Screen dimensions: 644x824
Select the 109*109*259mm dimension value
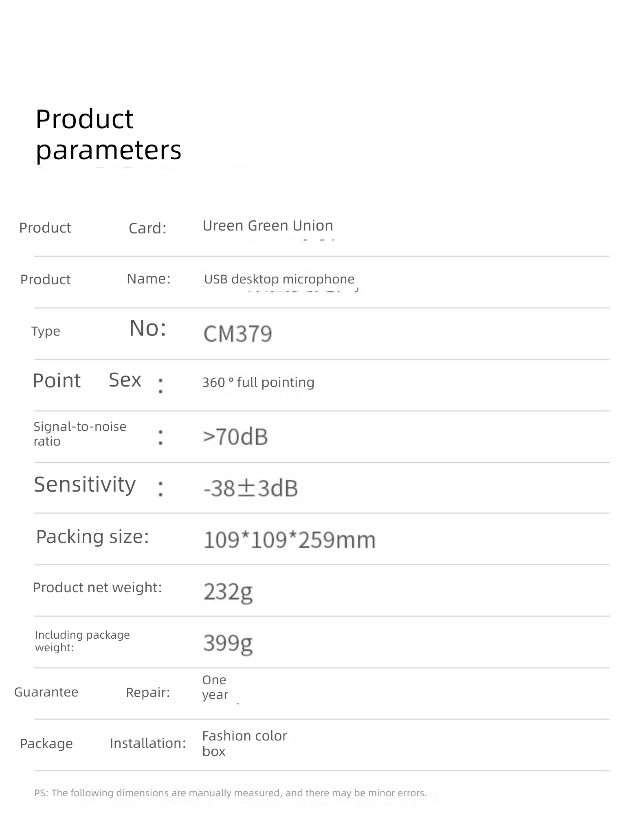[x=289, y=540]
